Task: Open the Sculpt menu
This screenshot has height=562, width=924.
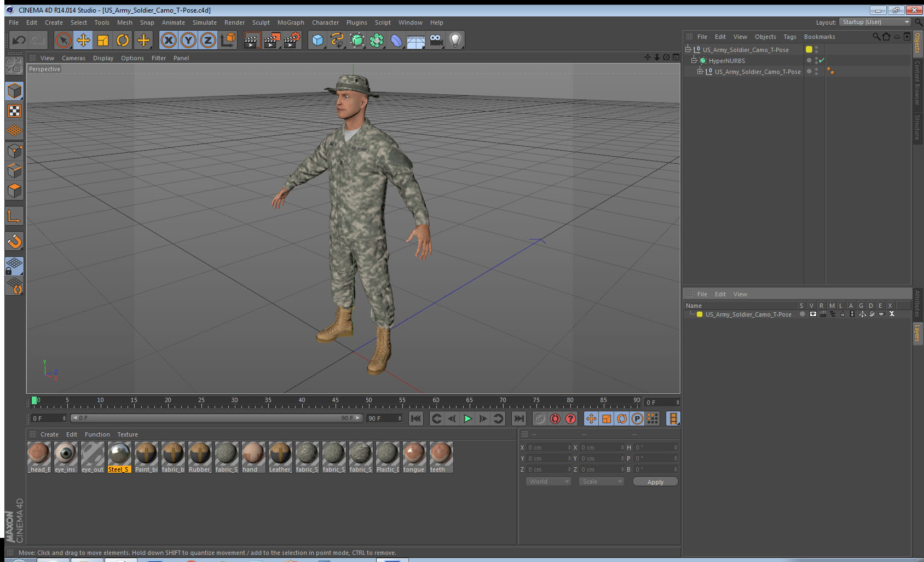Action: click(261, 22)
